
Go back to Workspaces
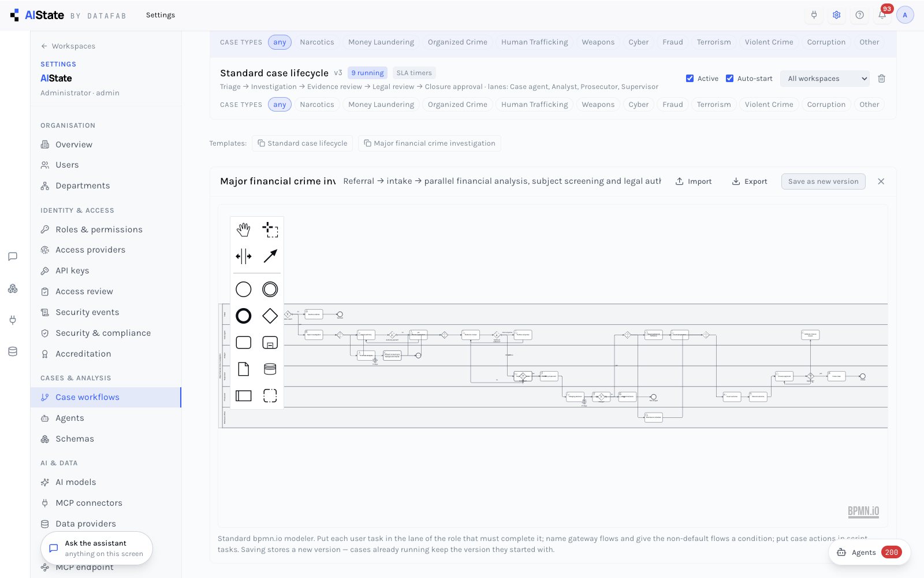pos(68,46)
